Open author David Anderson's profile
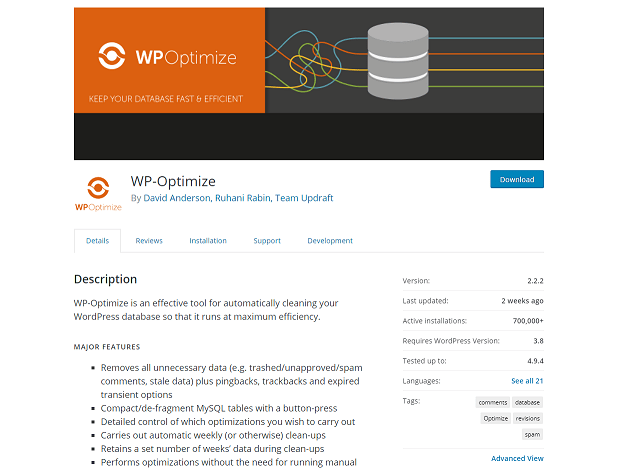 pyautogui.click(x=178, y=198)
